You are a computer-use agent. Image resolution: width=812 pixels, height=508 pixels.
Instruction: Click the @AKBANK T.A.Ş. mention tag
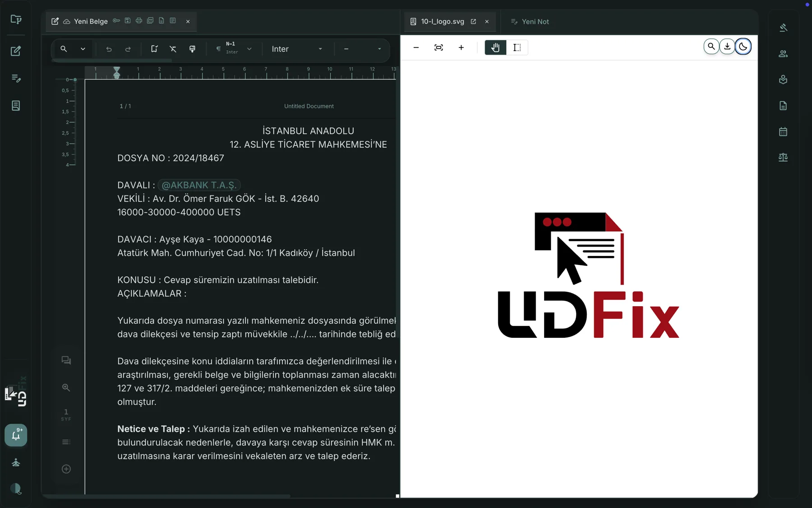point(199,185)
